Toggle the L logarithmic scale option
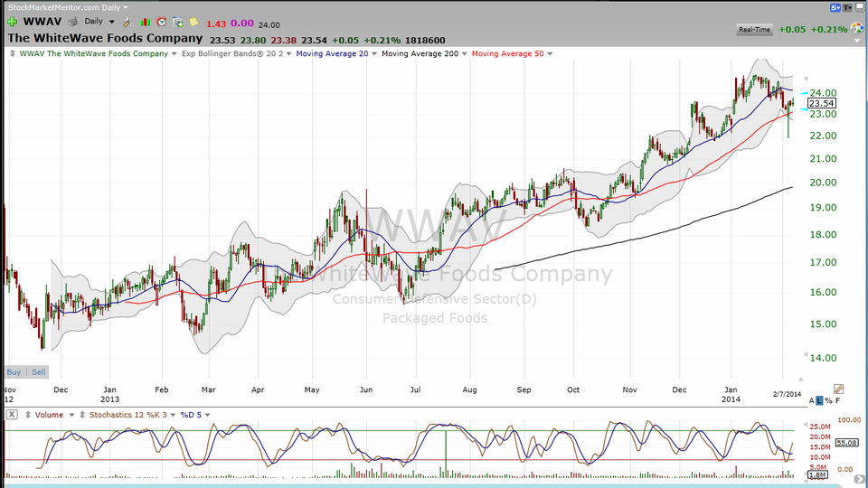 [x=819, y=400]
